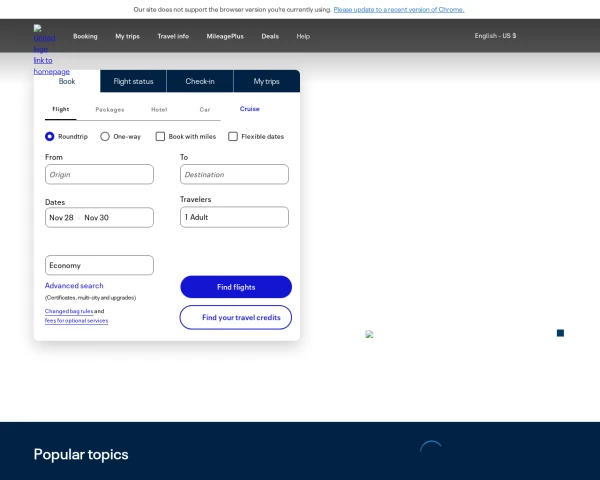The image size is (600, 480).
Task: Select the Roundtrip radio button
Action: [50, 136]
